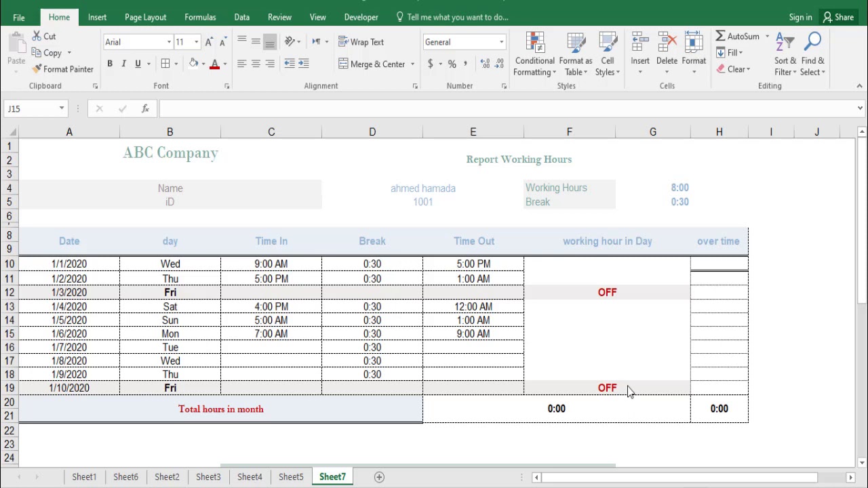868x488 pixels.
Task: Increase font size with large A icon
Action: click(x=209, y=42)
